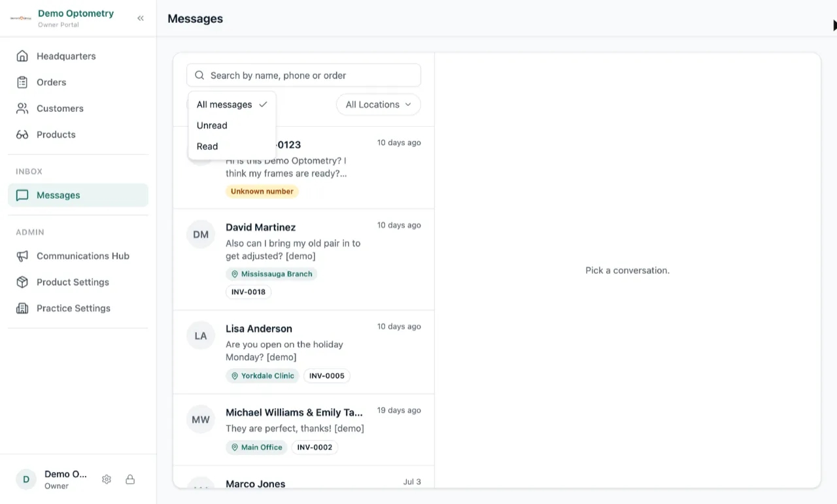
Task: Open the Messages inbox link
Action: click(x=78, y=195)
